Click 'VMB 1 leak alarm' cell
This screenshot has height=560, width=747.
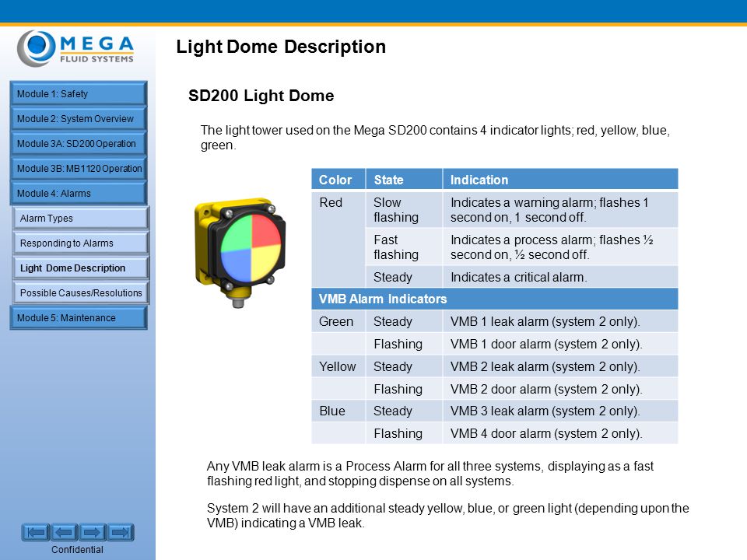pos(560,321)
